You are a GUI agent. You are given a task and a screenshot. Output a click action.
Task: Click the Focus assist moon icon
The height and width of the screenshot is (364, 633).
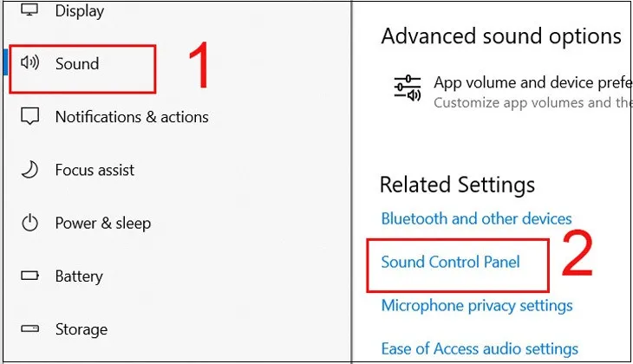tap(30, 170)
